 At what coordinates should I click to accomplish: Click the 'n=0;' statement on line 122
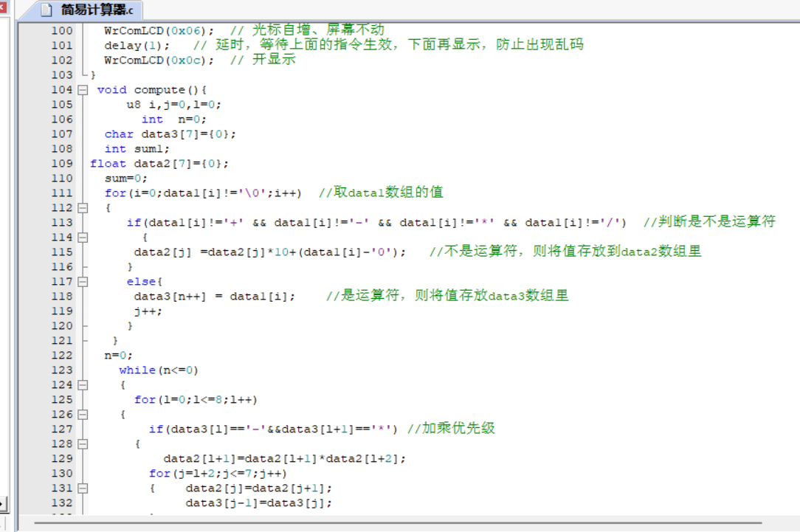point(118,356)
